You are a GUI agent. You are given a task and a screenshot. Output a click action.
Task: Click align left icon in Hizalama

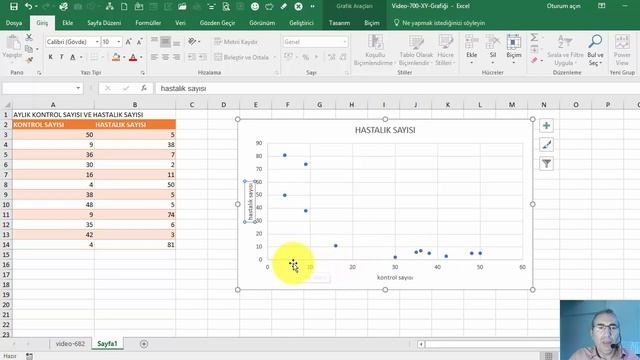154,57
